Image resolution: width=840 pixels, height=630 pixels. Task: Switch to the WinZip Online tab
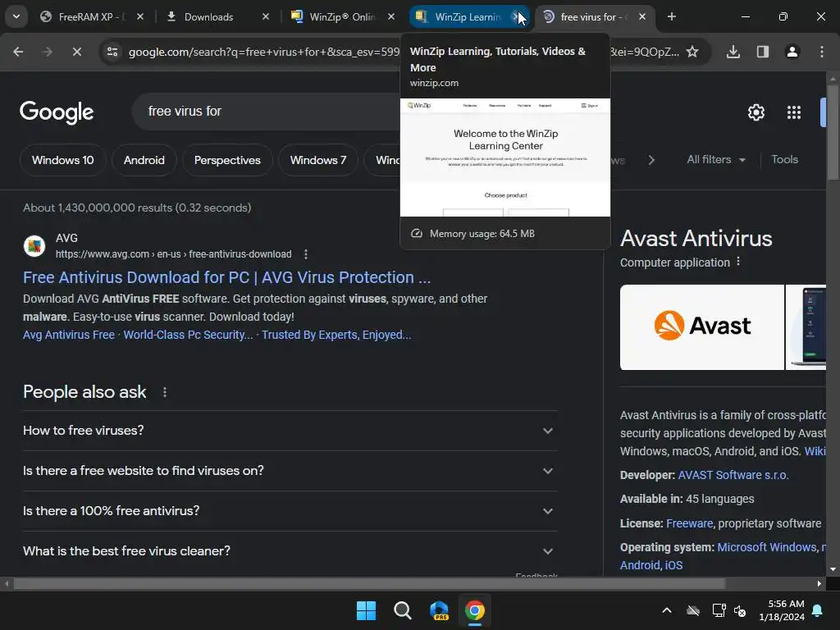[335, 17]
